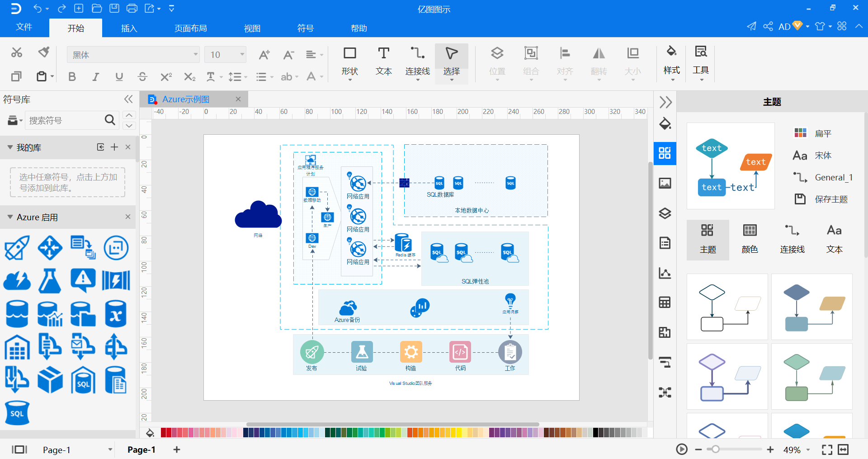
Task: Add a new page with plus button
Action: coord(177,450)
